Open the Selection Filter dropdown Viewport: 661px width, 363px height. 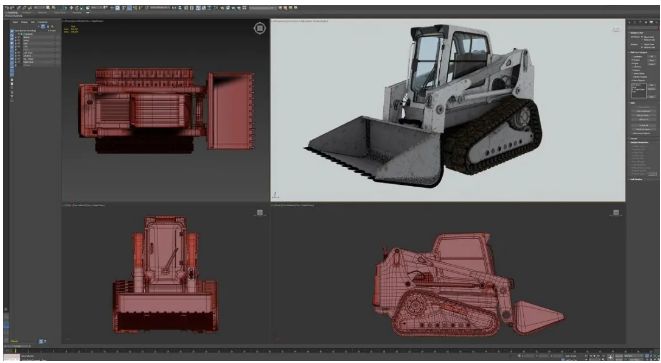click(x=40, y=8)
